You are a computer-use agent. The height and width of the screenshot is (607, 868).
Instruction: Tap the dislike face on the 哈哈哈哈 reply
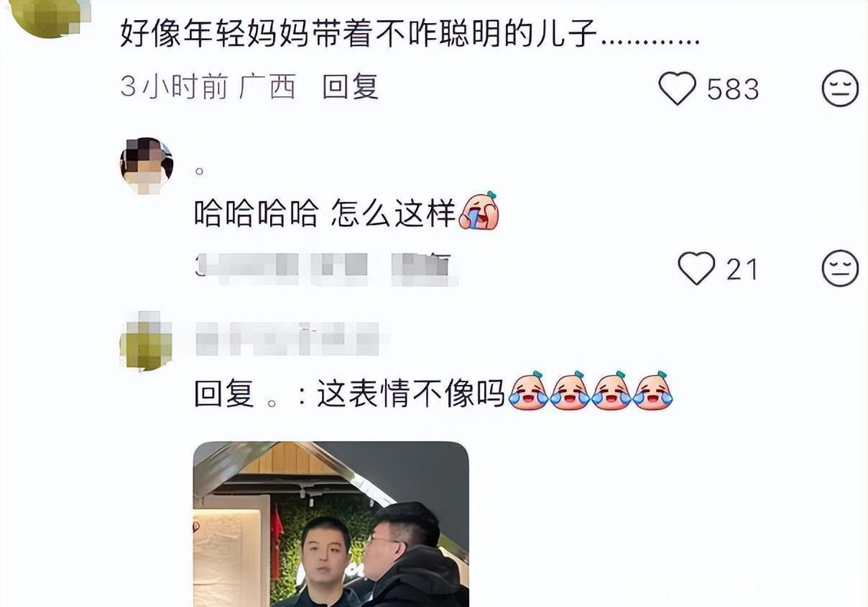(840, 269)
